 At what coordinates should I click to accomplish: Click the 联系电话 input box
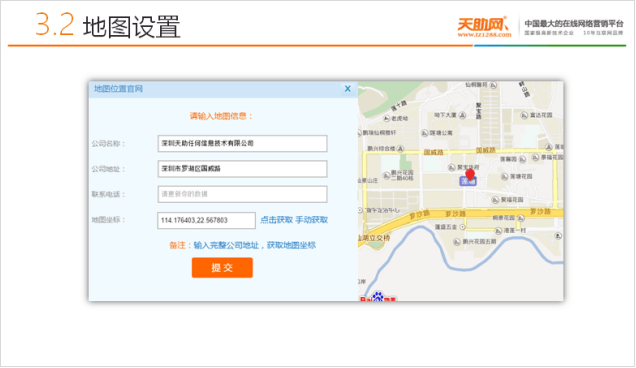(242, 194)
